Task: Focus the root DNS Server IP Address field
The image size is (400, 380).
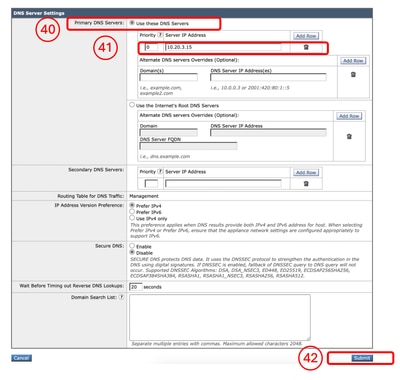Action: [268, 133]
